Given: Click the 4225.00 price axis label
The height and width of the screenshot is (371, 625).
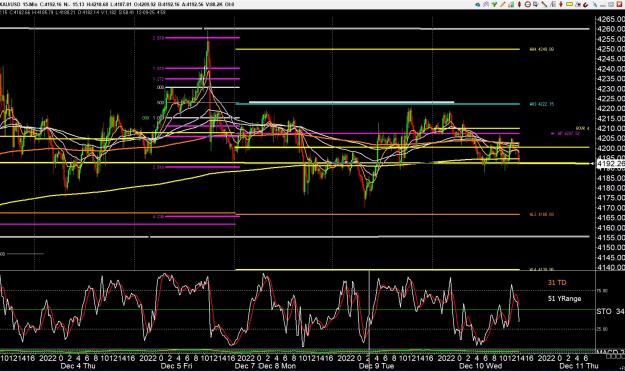Looking at the screenshot, I should pos(611,98).
